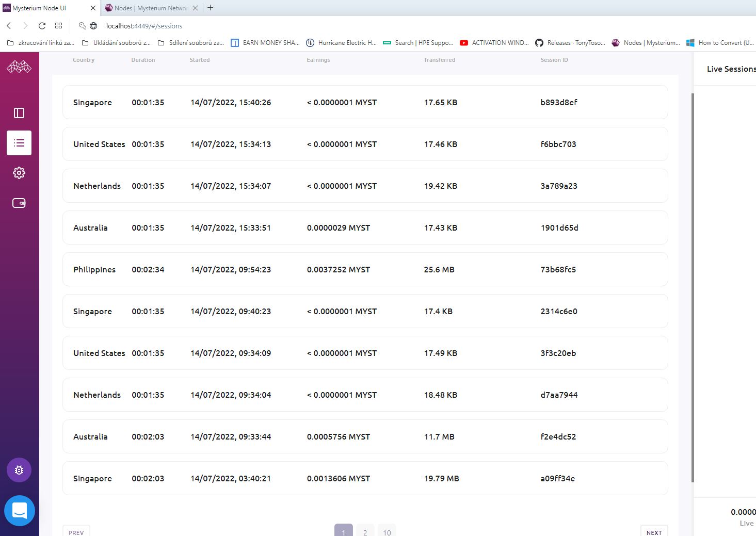The image size is (756, 536).
Task: Select session ID f2e4dc52
Action: coord(558,436)
